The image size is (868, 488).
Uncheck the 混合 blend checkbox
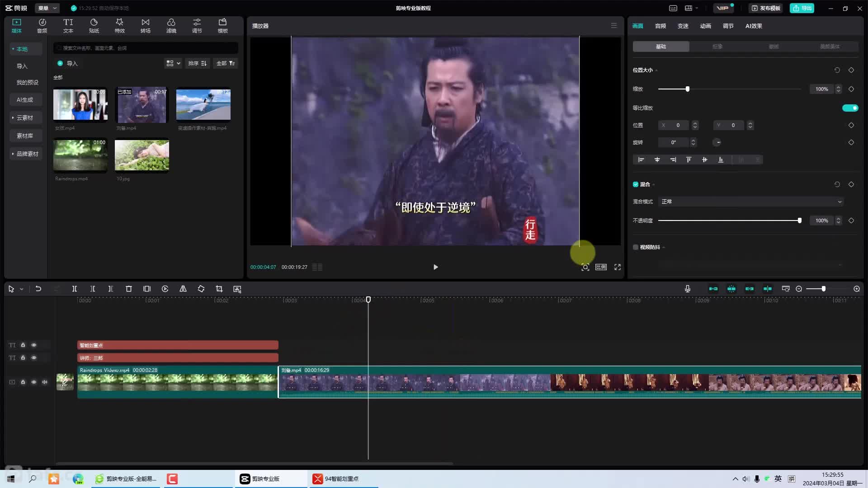point(636,184)
